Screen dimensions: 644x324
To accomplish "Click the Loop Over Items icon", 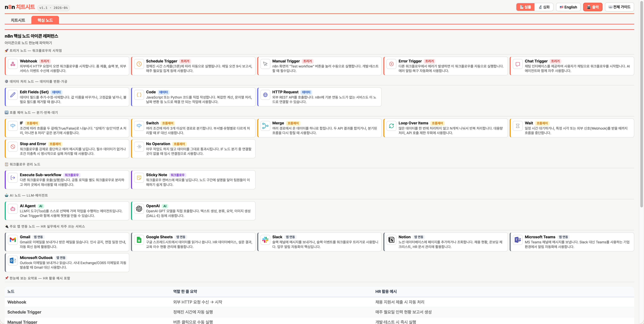I will 391,126.
